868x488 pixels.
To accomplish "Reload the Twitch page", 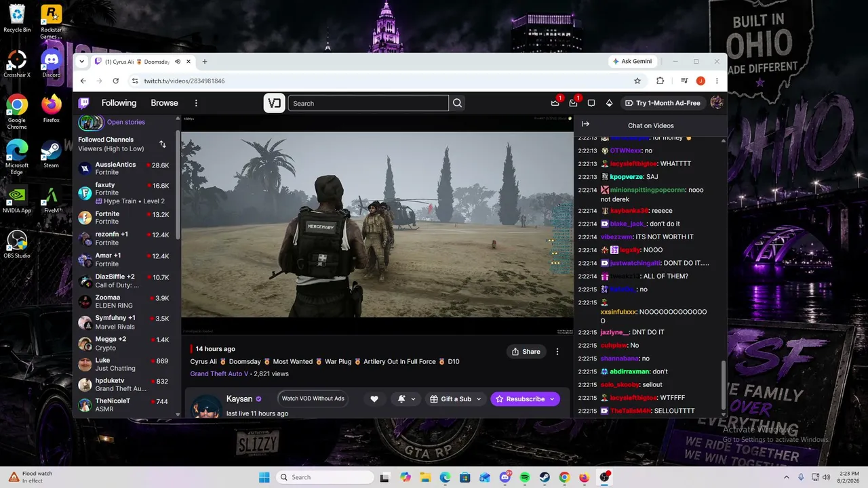I will point(116,81).
